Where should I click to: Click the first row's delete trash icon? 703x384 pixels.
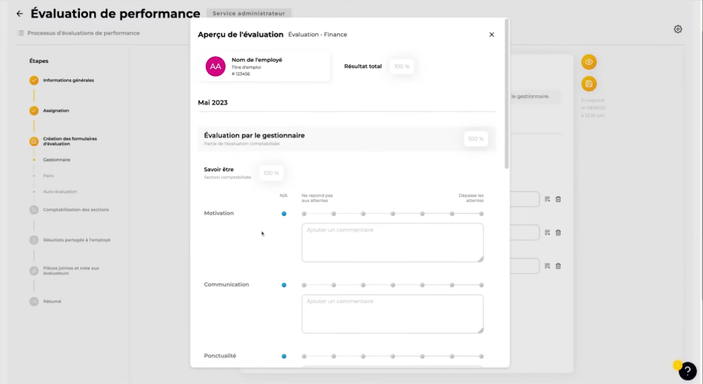point(558,199)
